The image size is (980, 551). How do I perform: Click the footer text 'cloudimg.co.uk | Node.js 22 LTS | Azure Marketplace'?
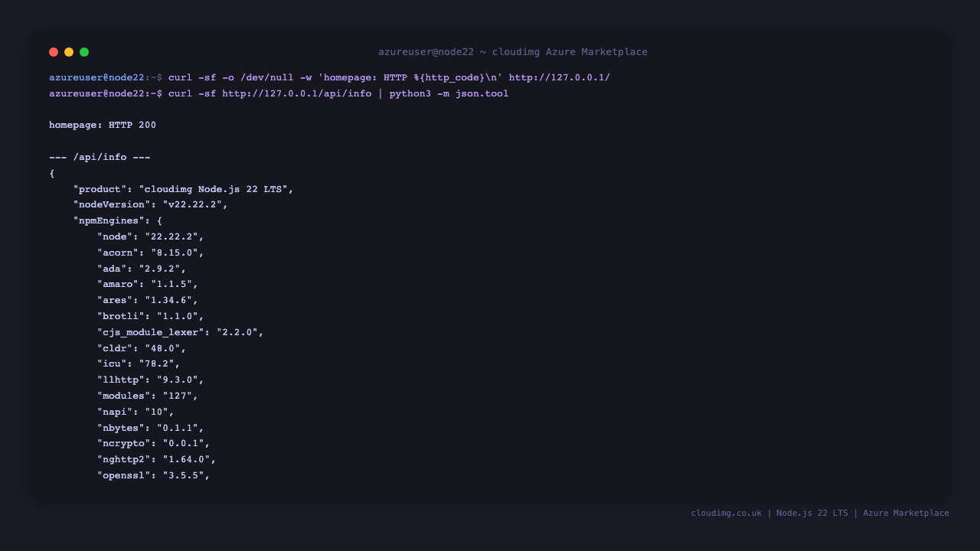coord(820,513)
